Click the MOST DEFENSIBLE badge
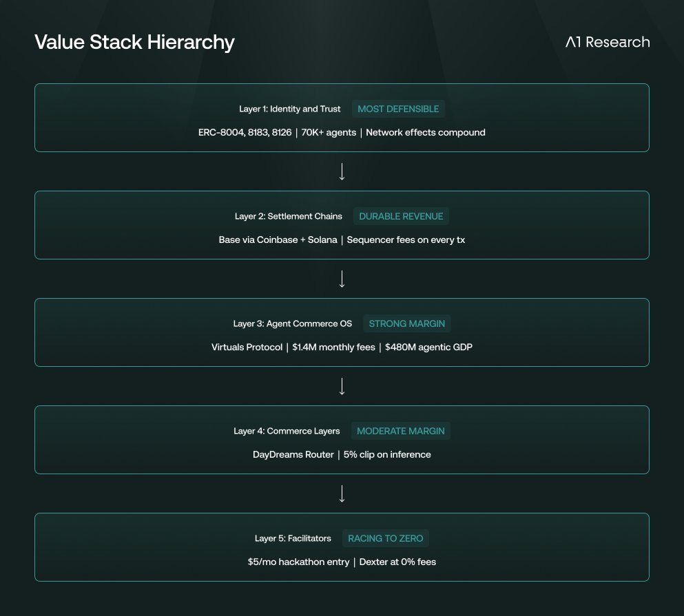Image resolution: width=684 pixels, height=616 pixels. [x=398, y=109]
